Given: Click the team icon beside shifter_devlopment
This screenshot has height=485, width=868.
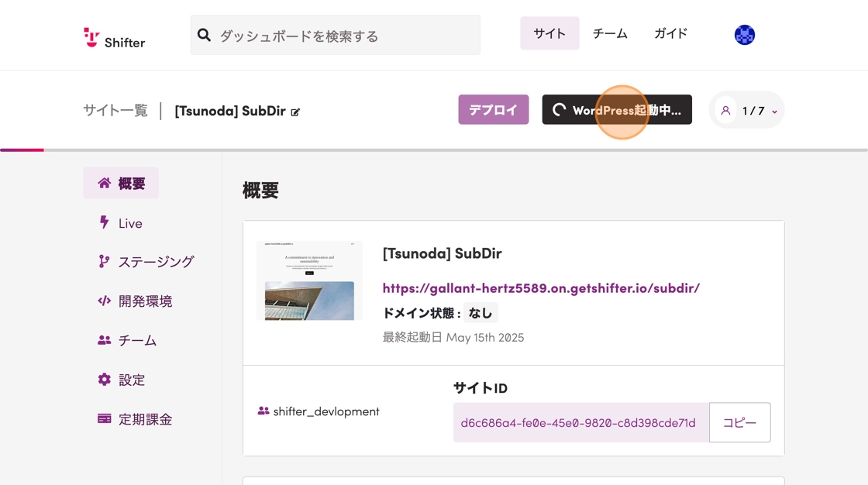Looking at the screenshot, I should [x=263, y=411].
